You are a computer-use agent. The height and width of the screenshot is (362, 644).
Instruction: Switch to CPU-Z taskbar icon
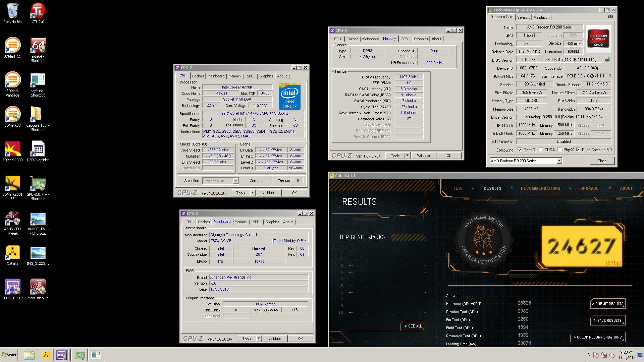(62, 355)
